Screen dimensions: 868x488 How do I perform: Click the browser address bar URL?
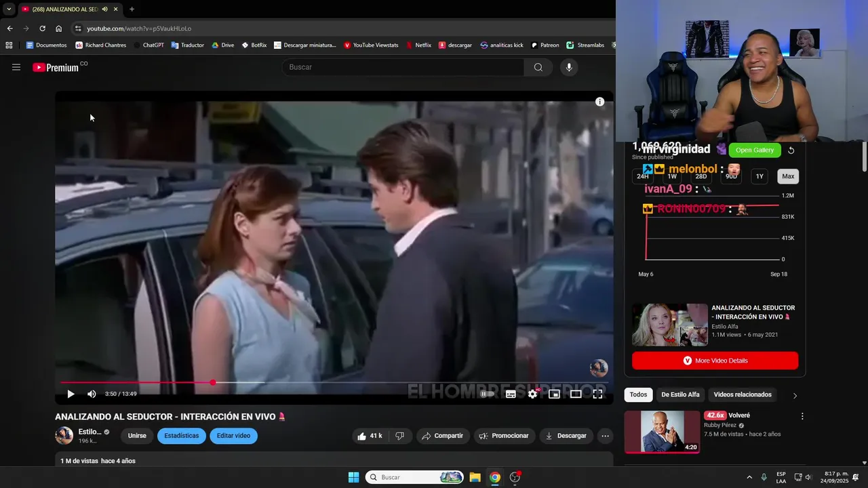pos(139,28)
